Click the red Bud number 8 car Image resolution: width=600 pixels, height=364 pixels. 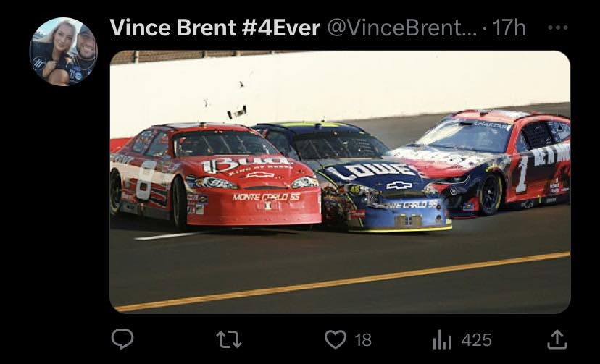point(216,177)
